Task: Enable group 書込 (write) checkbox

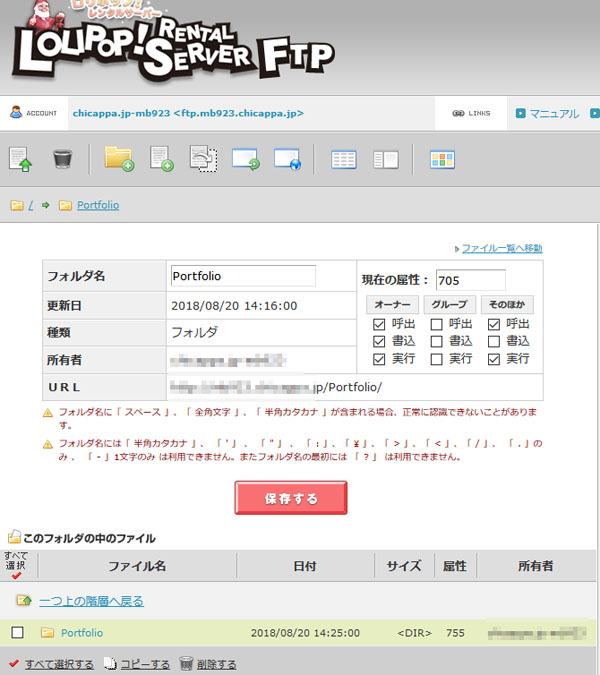Action: coord(436,341)
